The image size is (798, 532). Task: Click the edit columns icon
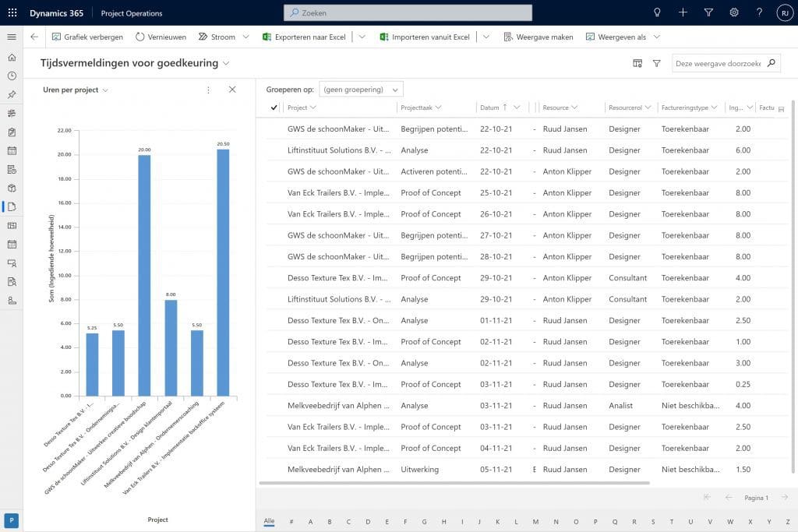[637, 63]
